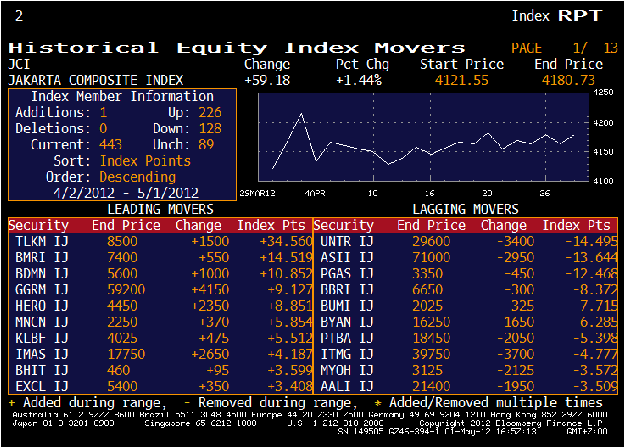Viewport: 624px width, 447px height.
Task: Click the HERO IJ security entry
Action: (40, 306)
